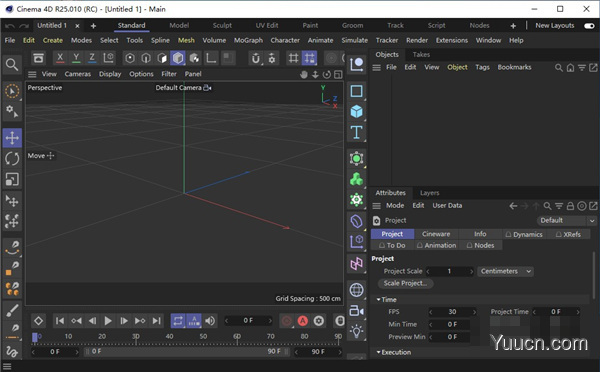Click the Attributes panel vertical scrollbar

click(594, 276)
